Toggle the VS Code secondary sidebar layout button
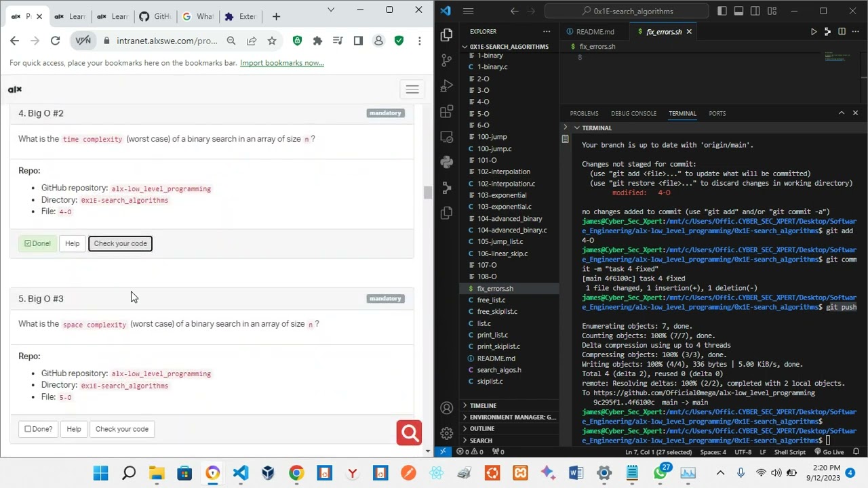This screenshot has height=488, width=868. point(755,11)
